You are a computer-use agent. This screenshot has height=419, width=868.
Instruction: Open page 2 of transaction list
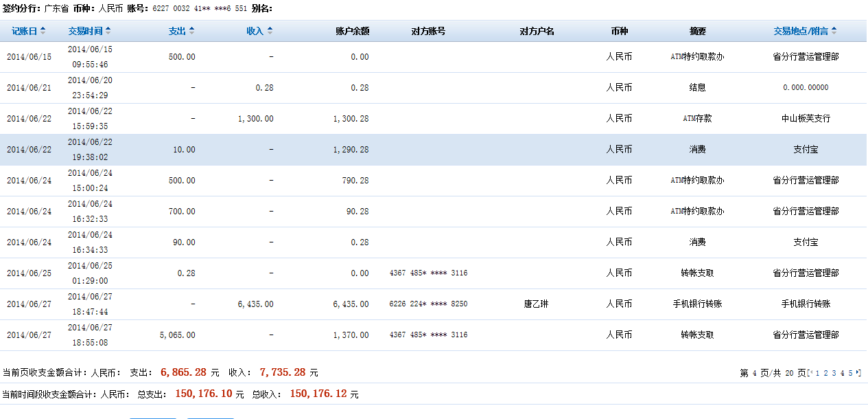click(x=825, y=373)
